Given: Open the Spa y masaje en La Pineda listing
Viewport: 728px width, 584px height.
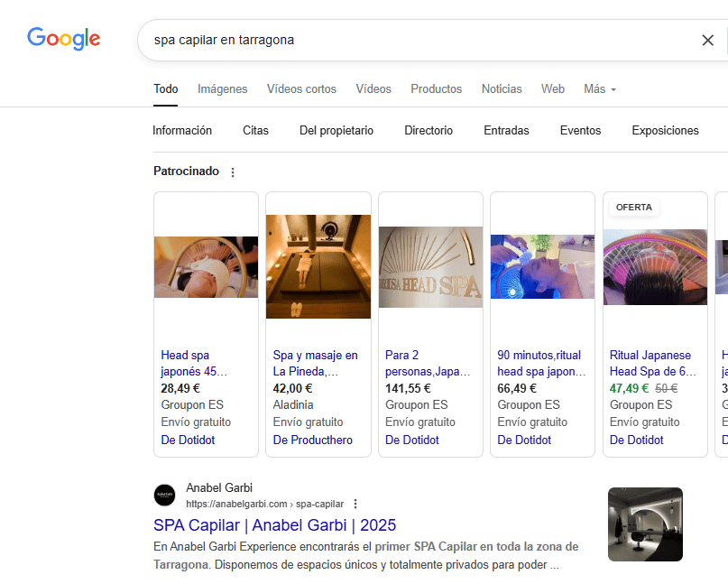Looking at the screenshot, I should click(316, 363).
